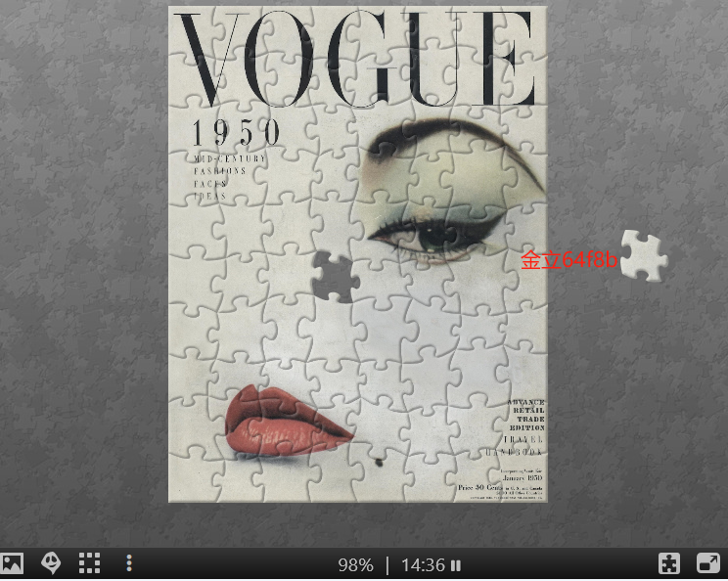728x581 pixels.
Task: Open the puzzle piece settings icon
Action: (669, 563)
